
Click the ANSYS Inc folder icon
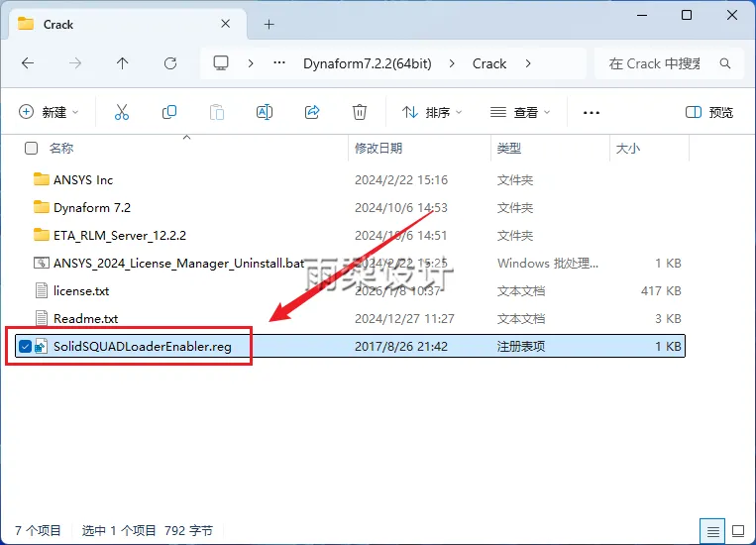coord(42,179)
